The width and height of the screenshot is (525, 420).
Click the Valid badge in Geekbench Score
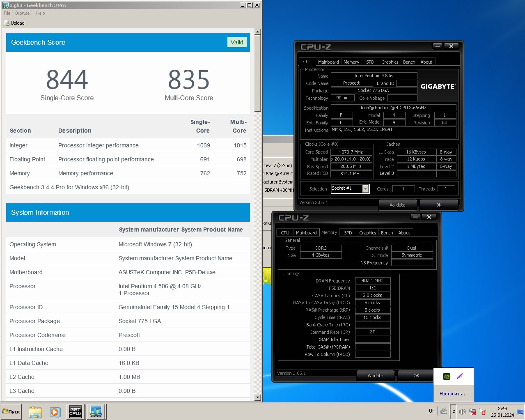(x=237, y=42)
